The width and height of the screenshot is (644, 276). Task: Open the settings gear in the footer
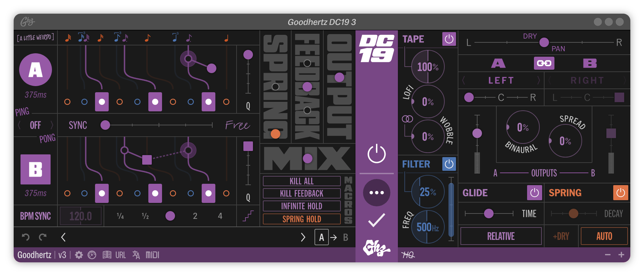[79, 255]
